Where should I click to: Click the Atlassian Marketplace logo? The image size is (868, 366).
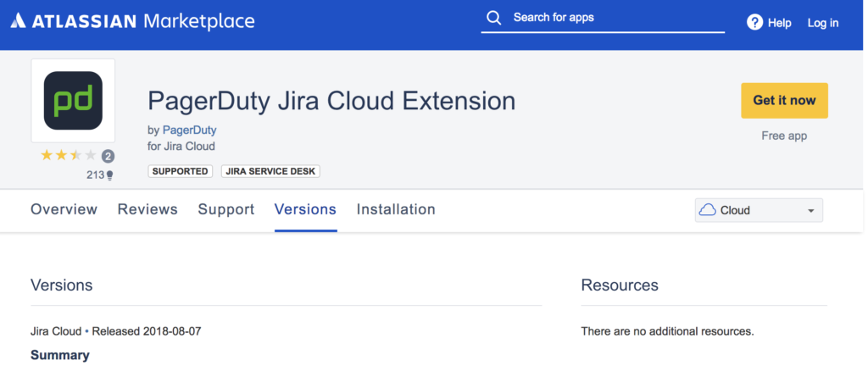point(132,21)
